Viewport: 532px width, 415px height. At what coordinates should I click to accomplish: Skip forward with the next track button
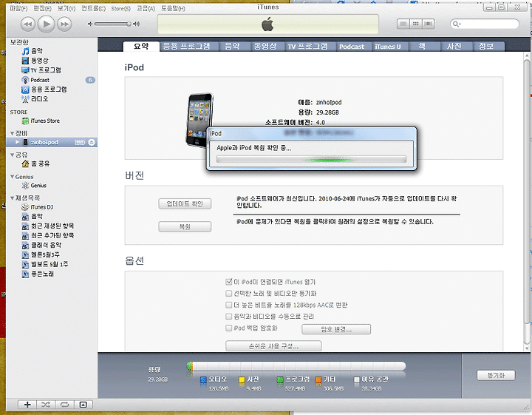pos(64,24)
